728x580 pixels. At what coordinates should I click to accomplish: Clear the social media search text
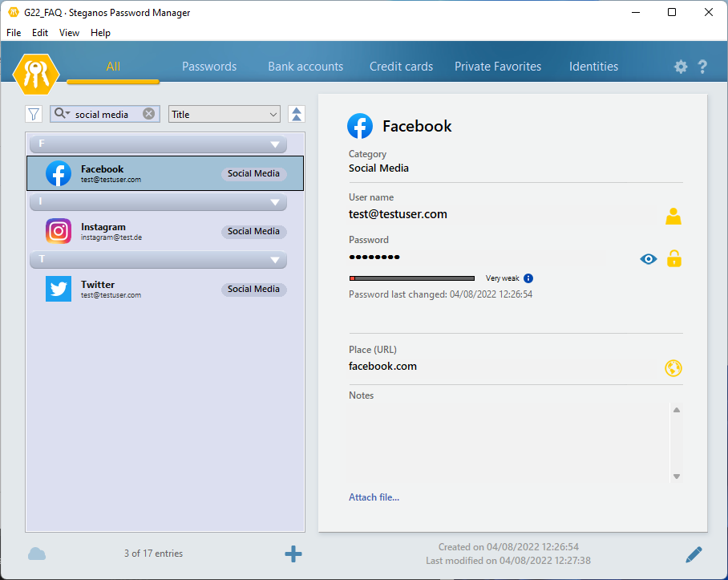[148, 114]
